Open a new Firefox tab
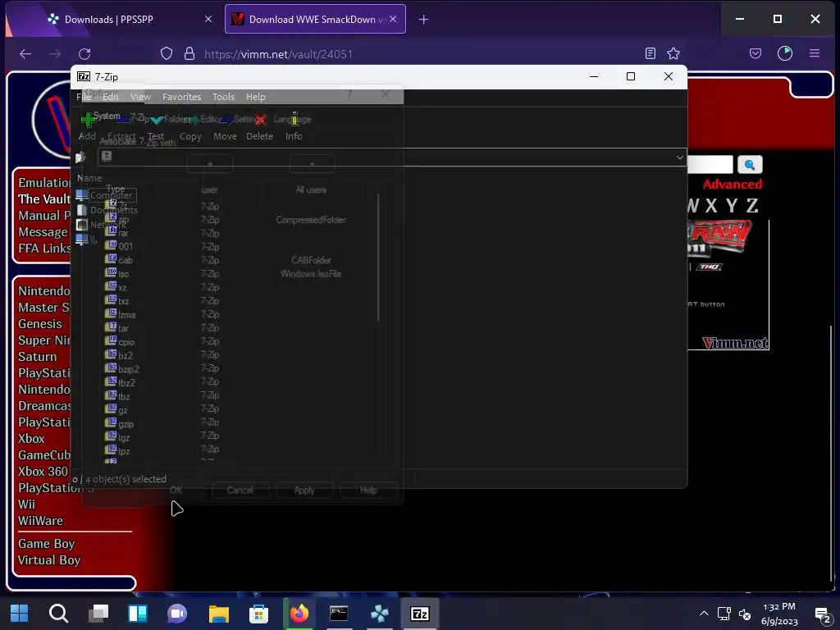This screenshot has height=630, width=840. pos(423,20)
